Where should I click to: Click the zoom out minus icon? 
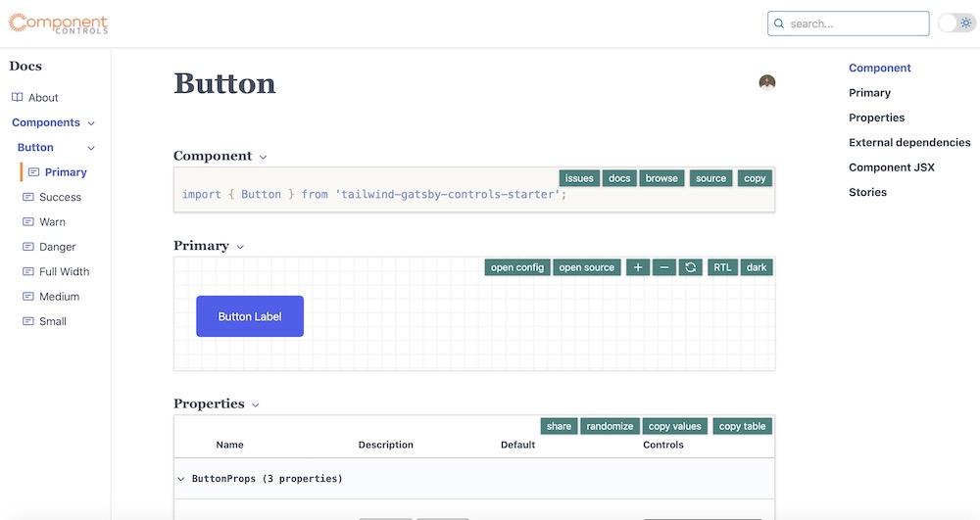(663, 267)
